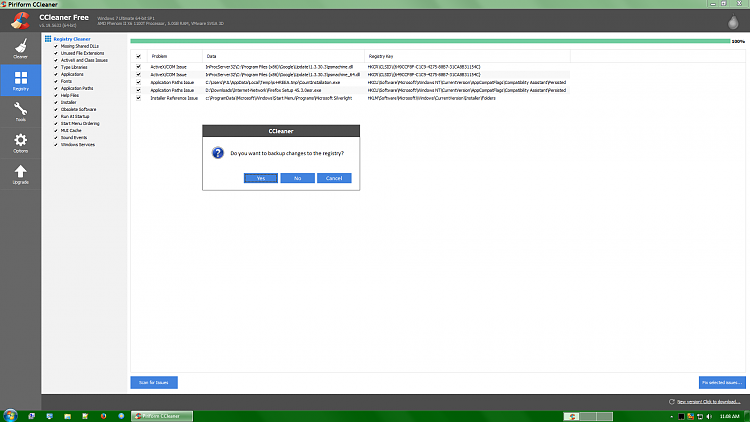This screenshot has width=750, height=422.
Task: Sort results by the Data column
Action: pyautogui.click(x=283, y=56)
